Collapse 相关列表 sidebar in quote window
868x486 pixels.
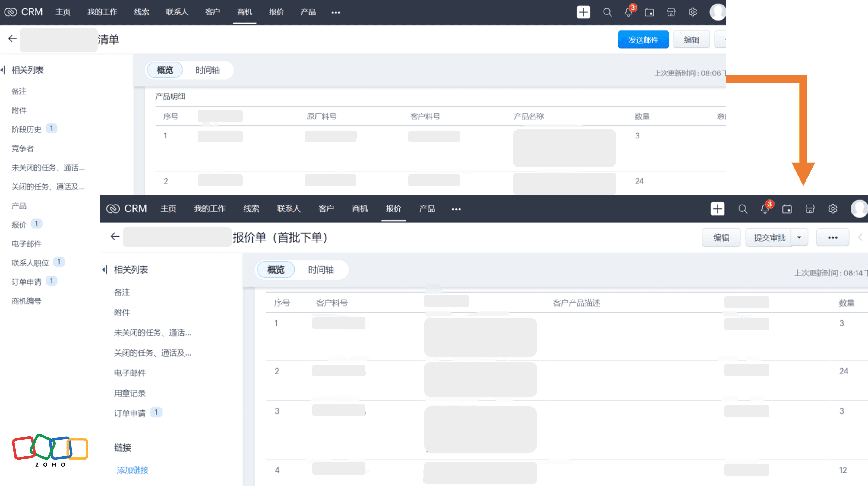pyautogui.click(x=105, y=270)
